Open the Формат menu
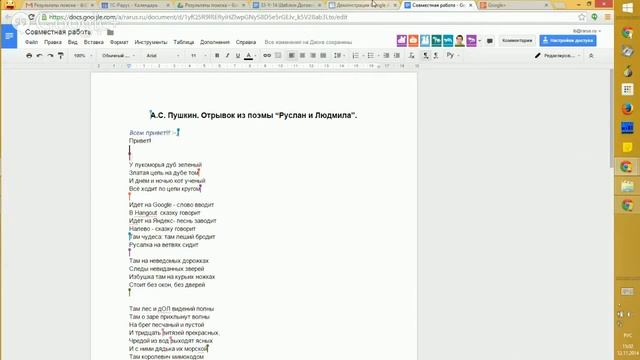The height and width of the screenshot is (360, 640). (x=119, y=42)
